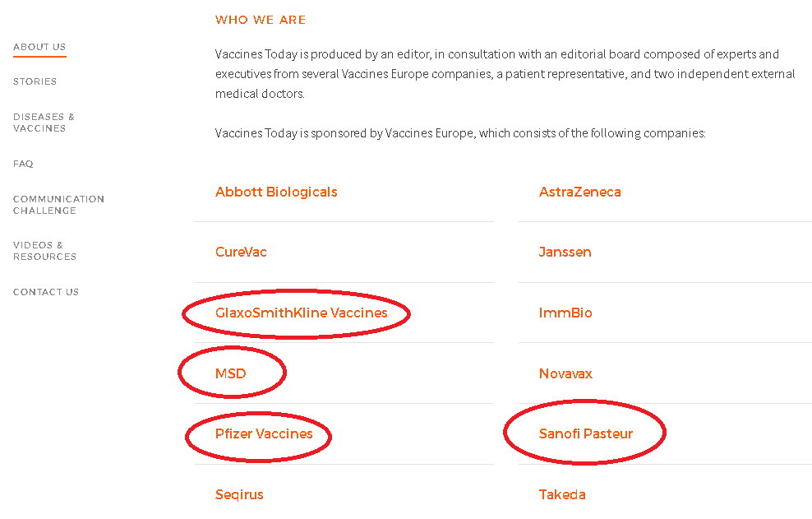Go to the Stories section
The height and width of the screenshot is (519, 812).
pyautogui.click(x=35, y=81)
